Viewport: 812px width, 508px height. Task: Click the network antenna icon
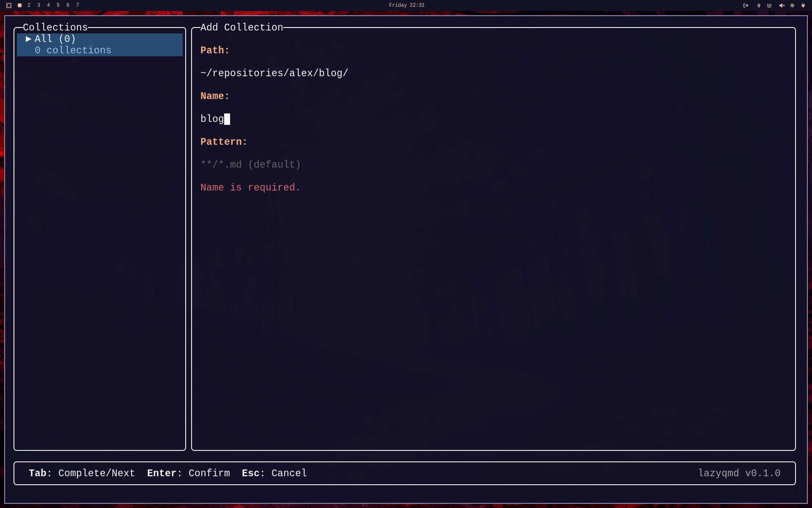(769, 6)
